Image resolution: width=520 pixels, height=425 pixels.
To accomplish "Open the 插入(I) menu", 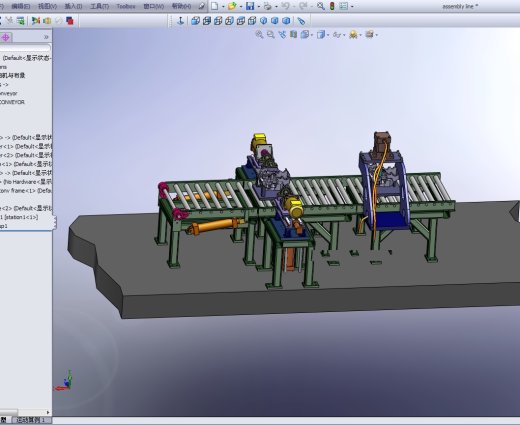I will coord(73,6).
